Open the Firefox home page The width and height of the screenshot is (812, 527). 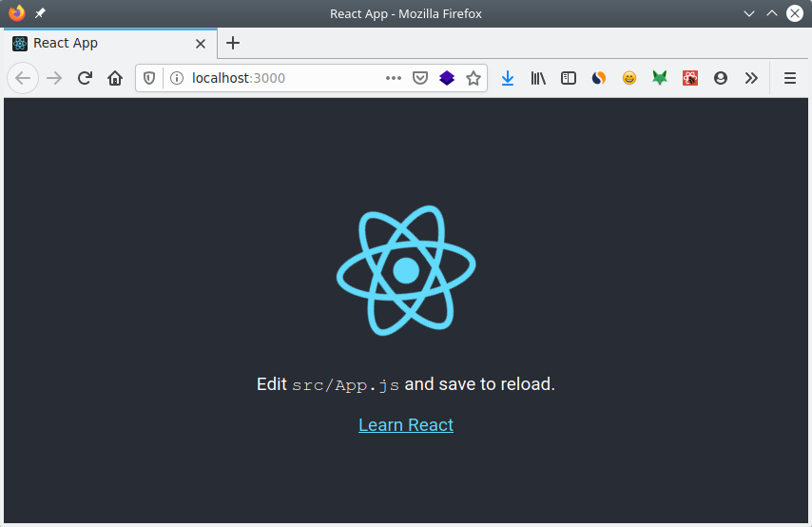click(x=115, y=78)
